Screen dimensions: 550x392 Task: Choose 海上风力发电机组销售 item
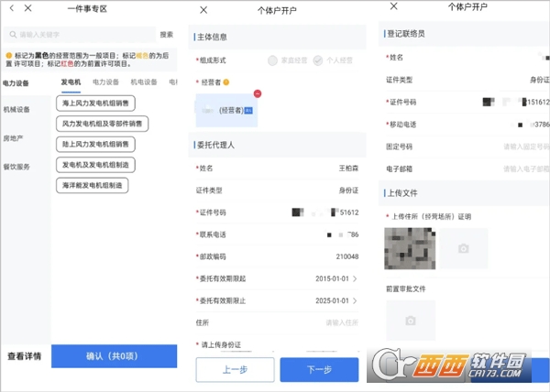(95, 103)
